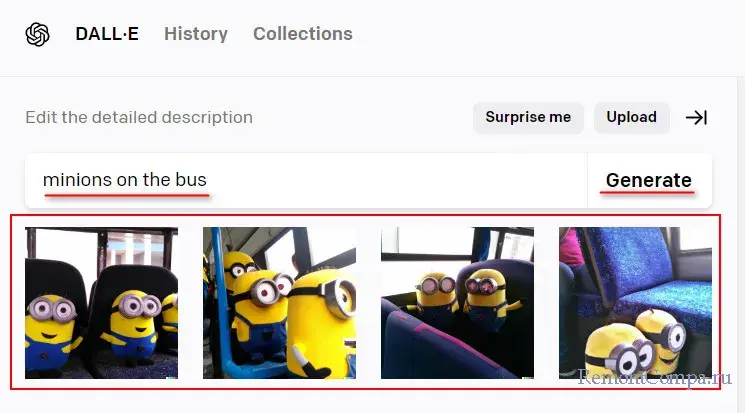Open third result with two goggled minions
The height and width of the screenshot is (413, 745).
458,303
